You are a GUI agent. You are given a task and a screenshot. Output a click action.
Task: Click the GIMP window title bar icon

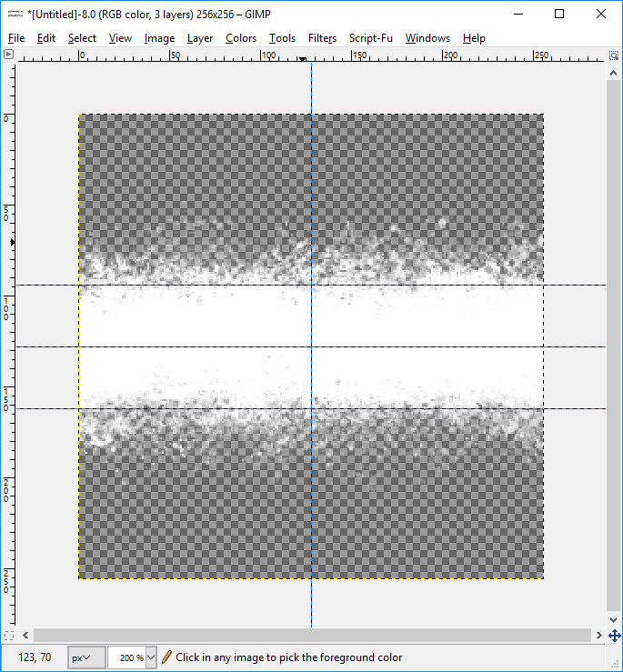(x=15, y=14)
